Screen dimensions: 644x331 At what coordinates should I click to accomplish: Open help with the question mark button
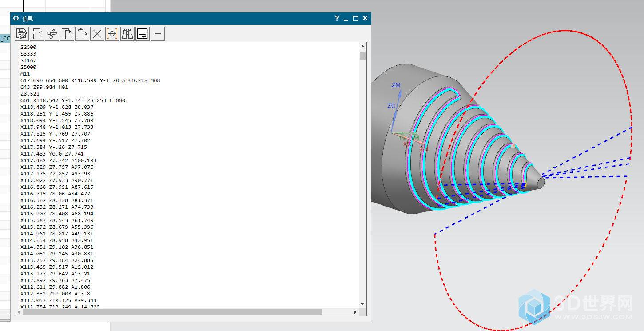pos(337,18)
